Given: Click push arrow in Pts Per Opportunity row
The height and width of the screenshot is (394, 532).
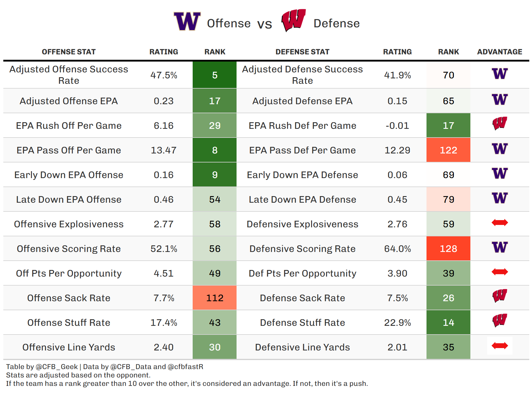Looking at the screenshot, I should pyautogui.click(x=500, y=272).
